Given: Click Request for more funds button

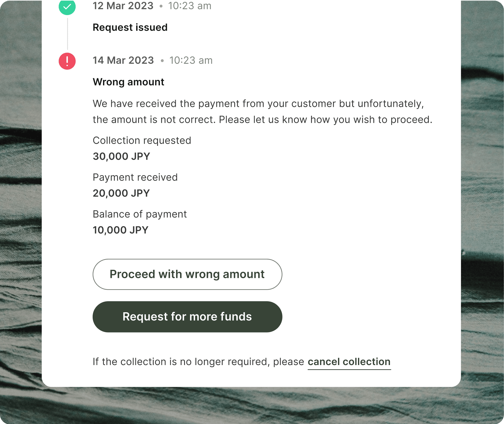Looking at the screenshot, I should coord(187,317).
